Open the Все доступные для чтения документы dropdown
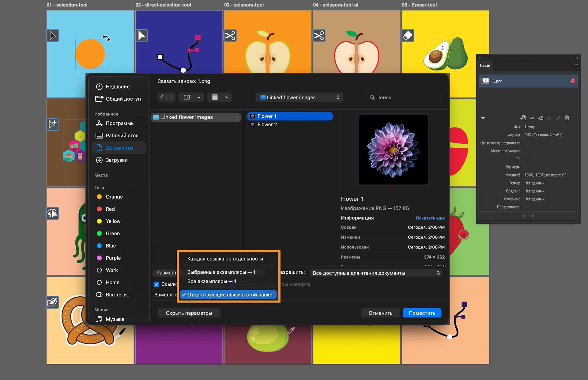588x380 pixels. pyautogui.click(x=376, y=273)
